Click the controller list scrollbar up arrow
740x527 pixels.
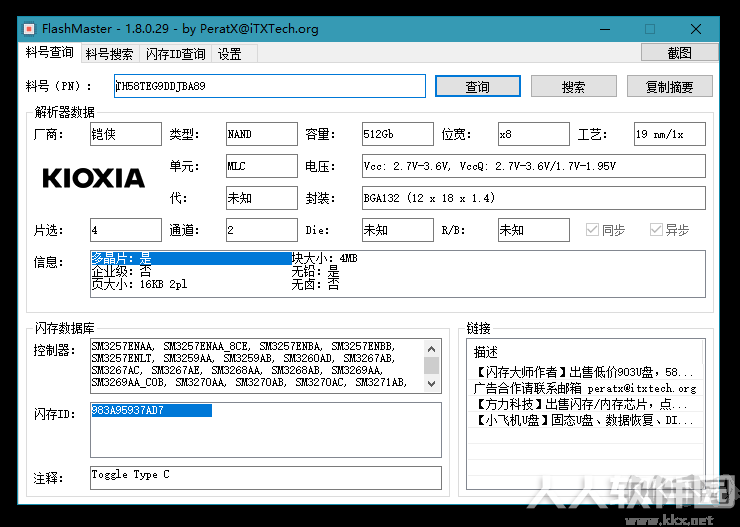click(x=431, y=349)
